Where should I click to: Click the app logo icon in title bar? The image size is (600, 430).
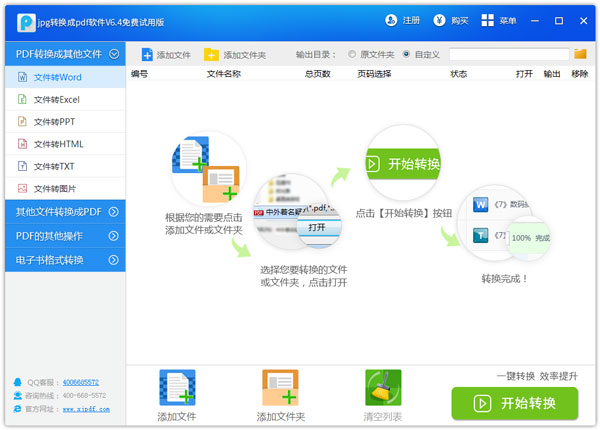coord(26,23)
